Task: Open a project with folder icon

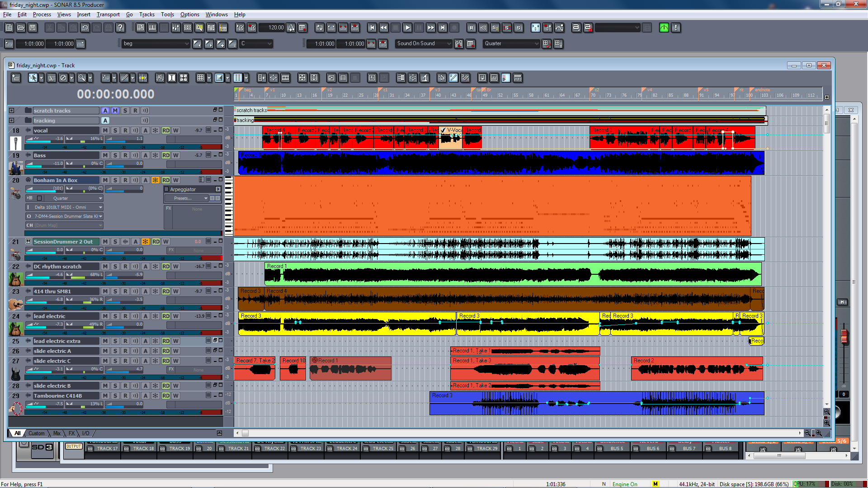Action: (x=21, y=28)
